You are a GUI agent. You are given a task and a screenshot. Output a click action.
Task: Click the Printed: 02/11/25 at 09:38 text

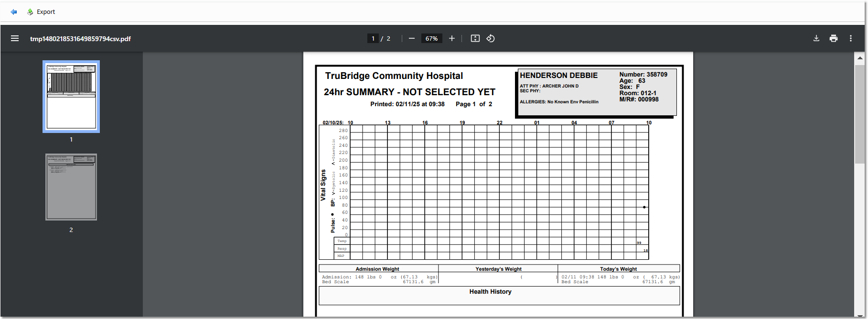407,104
